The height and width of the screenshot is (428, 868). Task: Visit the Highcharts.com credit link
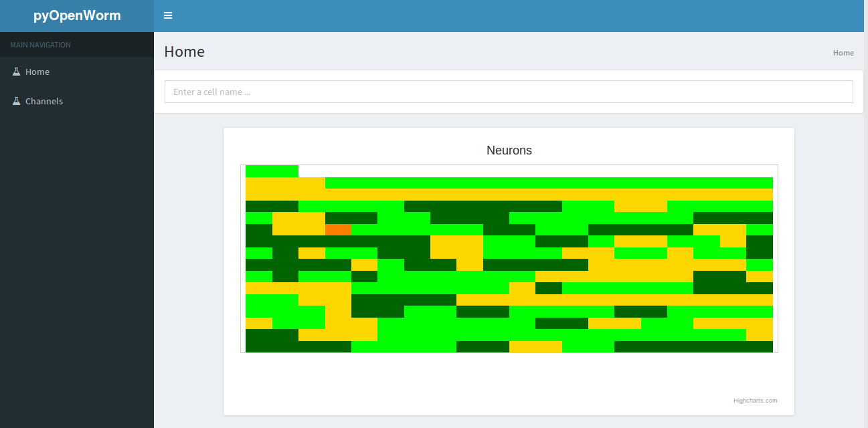coord(755,400)
